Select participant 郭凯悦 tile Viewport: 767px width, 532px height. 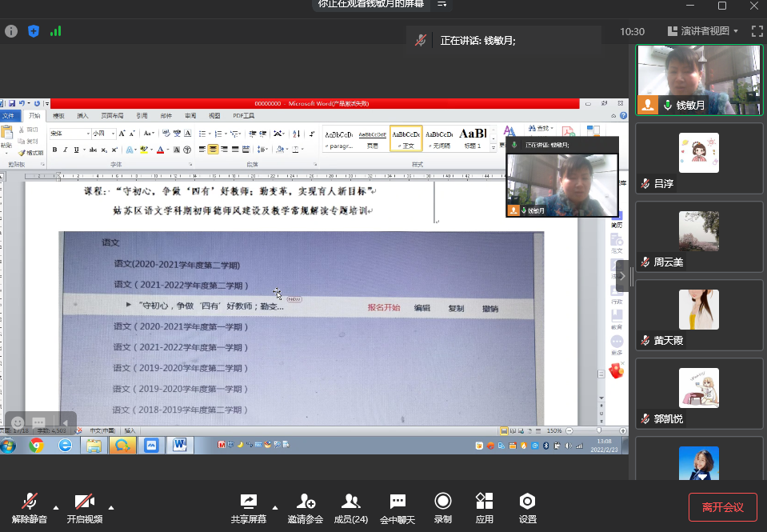[699, 393]
